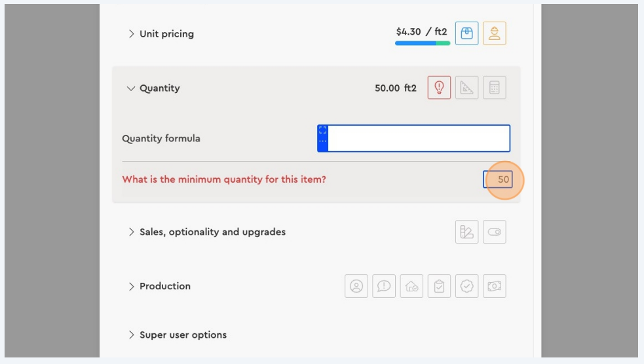The image size is (644, 364).
Task: Click the speech bubble alert icon
Action: 384,286
